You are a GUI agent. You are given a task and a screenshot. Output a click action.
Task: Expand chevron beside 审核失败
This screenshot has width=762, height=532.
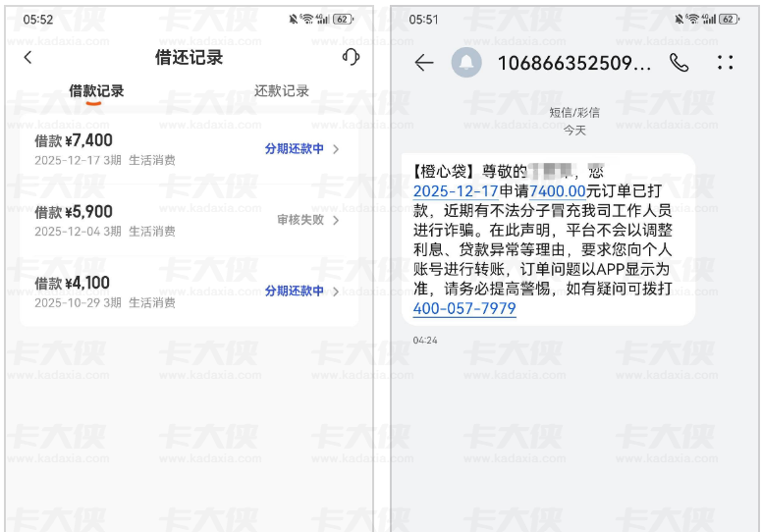pos(336,220)
